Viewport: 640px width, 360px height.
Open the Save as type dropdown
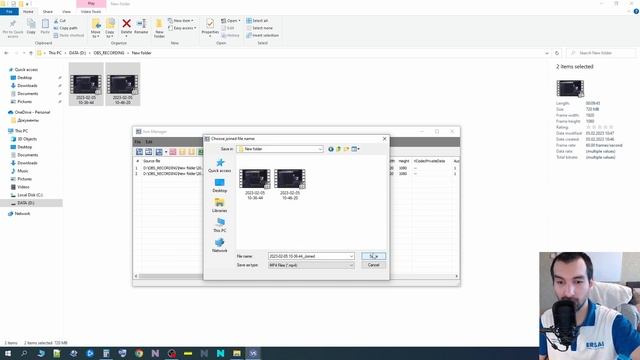[311, 265]
